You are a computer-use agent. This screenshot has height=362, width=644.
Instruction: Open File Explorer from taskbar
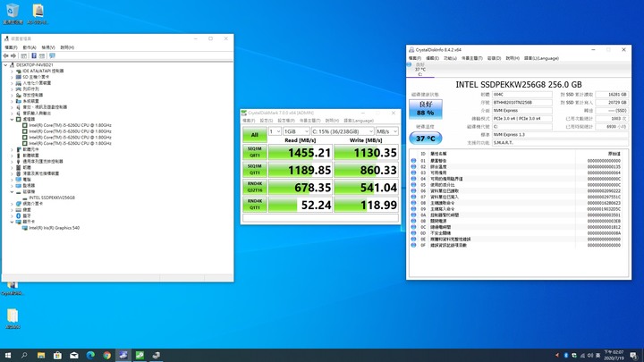[x=40, y=355]
